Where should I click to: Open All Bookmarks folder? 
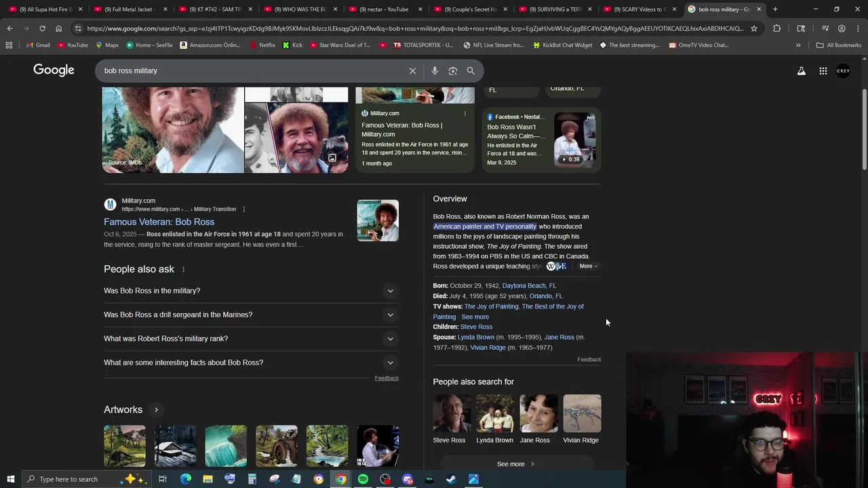pyautogui.click(x=839, y=45)
